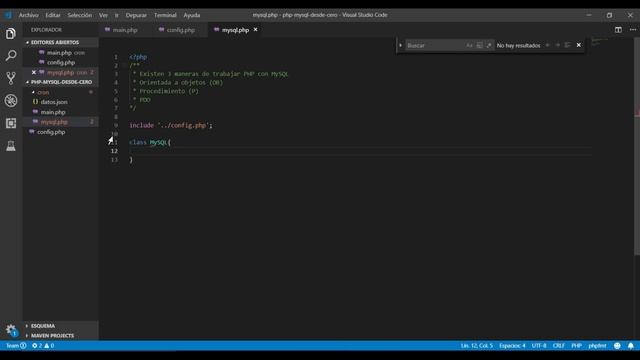Switch to the main.php editor tab
This screenshot has width=640, height=360.
(x=125, y=30)
